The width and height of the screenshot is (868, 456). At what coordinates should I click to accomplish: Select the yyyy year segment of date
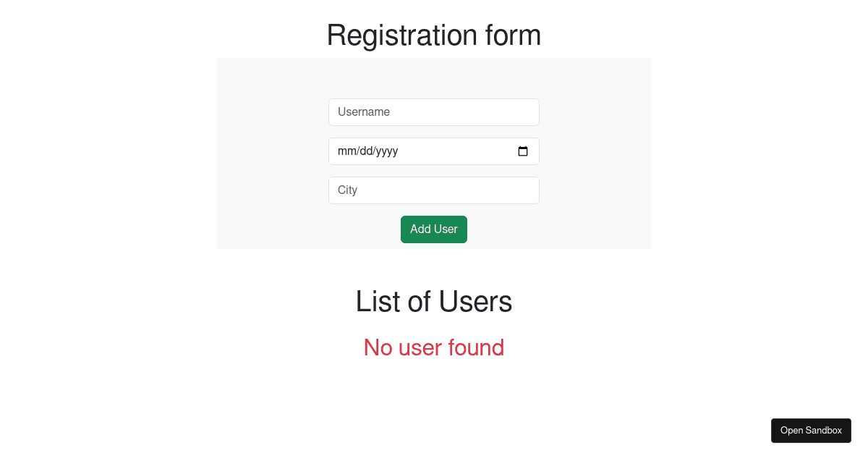(x=387, y=151)
